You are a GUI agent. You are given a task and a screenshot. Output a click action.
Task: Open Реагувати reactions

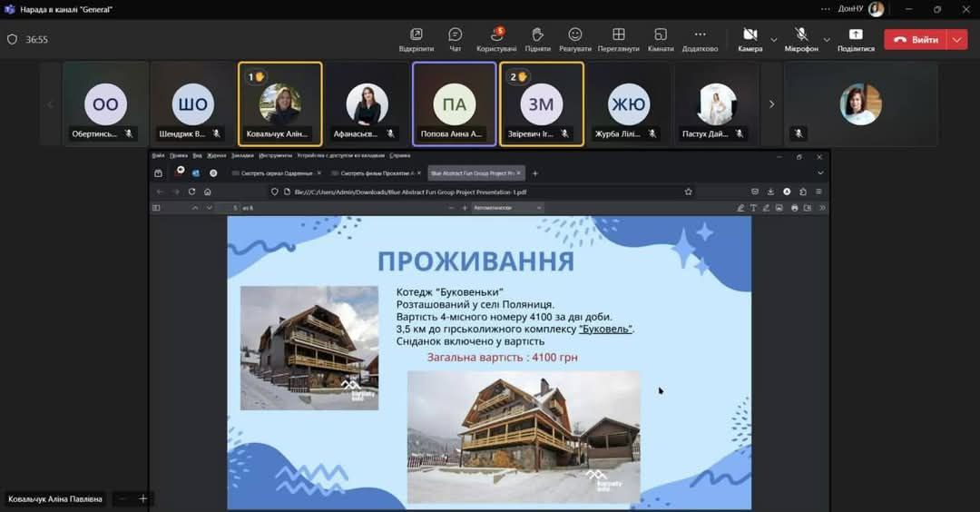pos(575,39)
